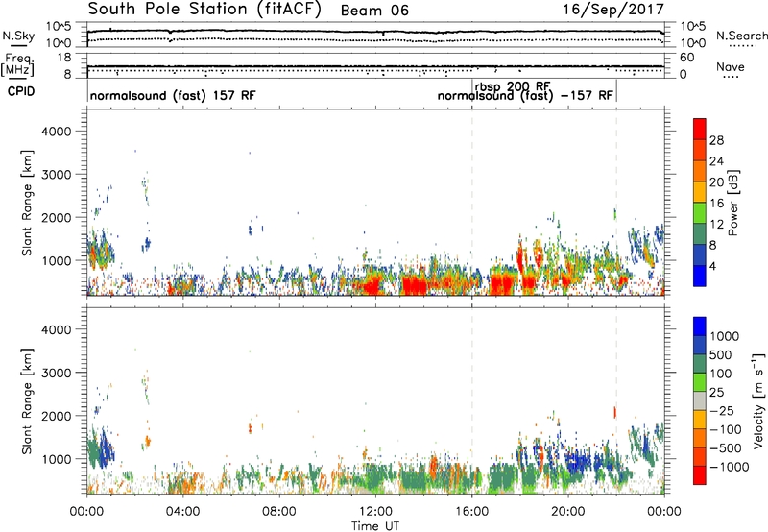Image resolution: width=768 pixels, height=532 pixels.
Task: Click the 'Velocity [m s⁻¹]' color bar label
Action: pyautogui.click(x=758, y=400)
